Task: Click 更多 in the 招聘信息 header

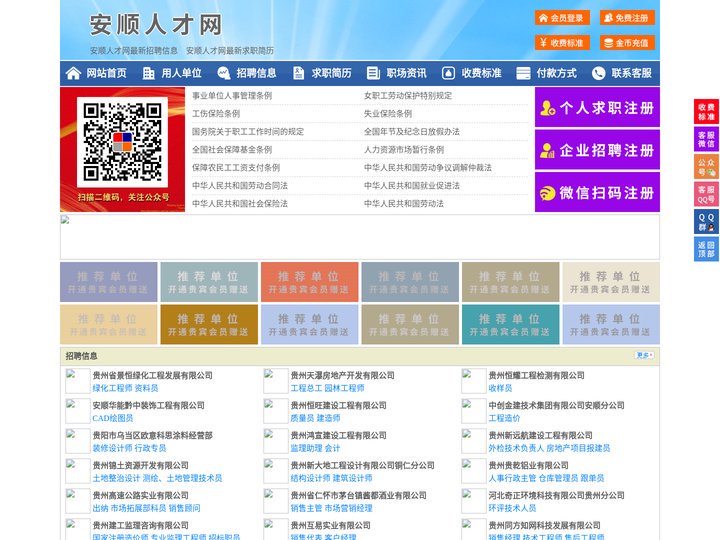Action: [x=644, y=355]
